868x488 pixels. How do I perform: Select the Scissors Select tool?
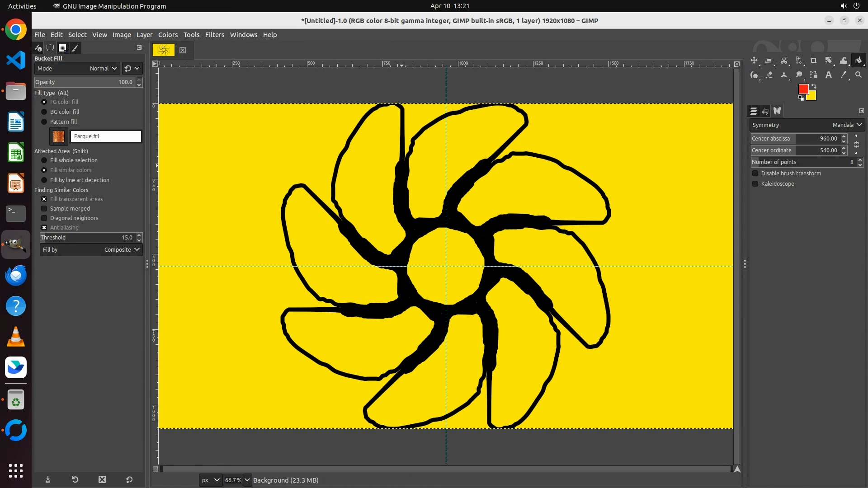pyautogui.click(x=784, y=61)
